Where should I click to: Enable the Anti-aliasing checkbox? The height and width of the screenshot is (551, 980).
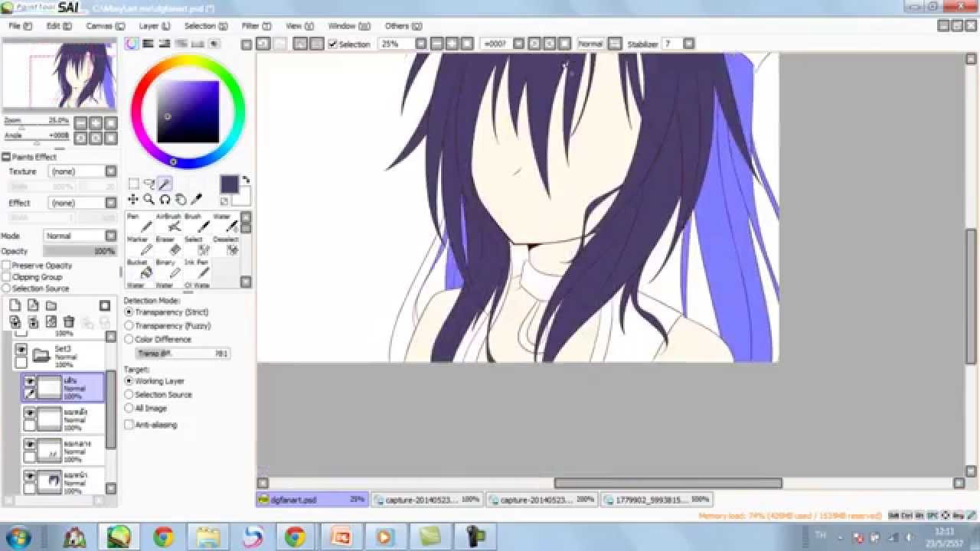[129, 425]
